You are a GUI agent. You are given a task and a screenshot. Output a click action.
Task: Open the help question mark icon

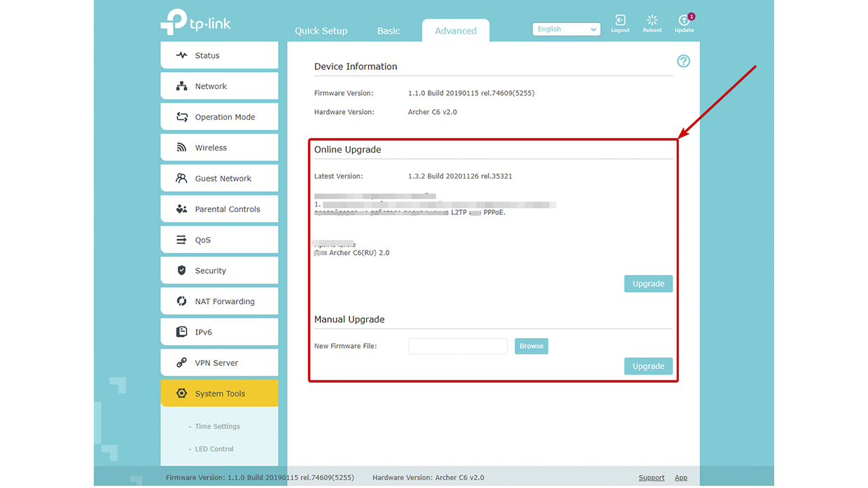click(x=683, y=62)
